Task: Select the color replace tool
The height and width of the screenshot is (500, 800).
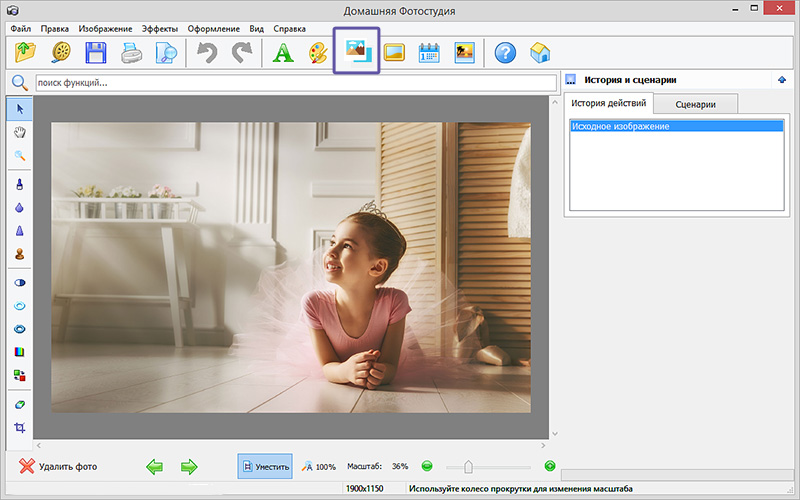Action: (20, 376)
